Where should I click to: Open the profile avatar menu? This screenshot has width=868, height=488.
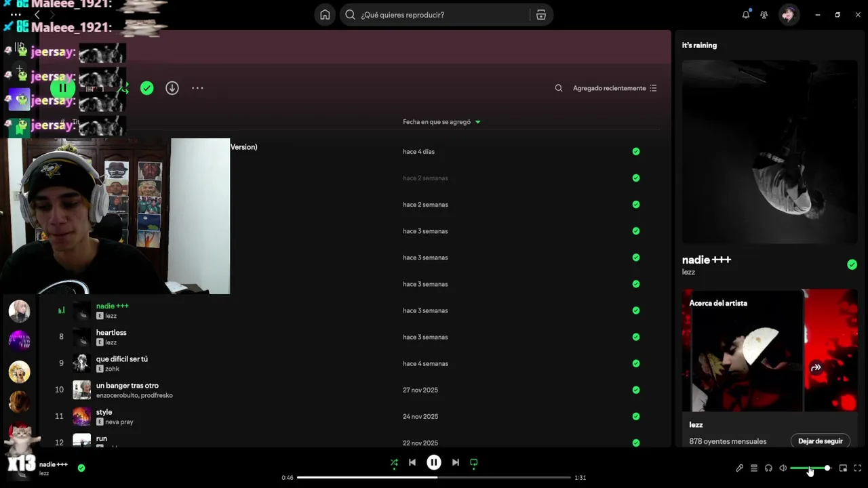[789, 14]
